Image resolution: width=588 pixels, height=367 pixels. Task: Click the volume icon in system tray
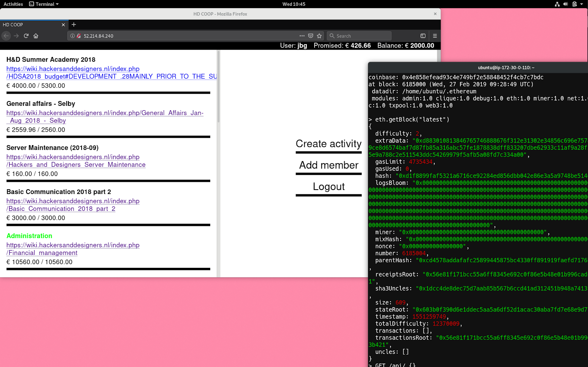point(566,4)
